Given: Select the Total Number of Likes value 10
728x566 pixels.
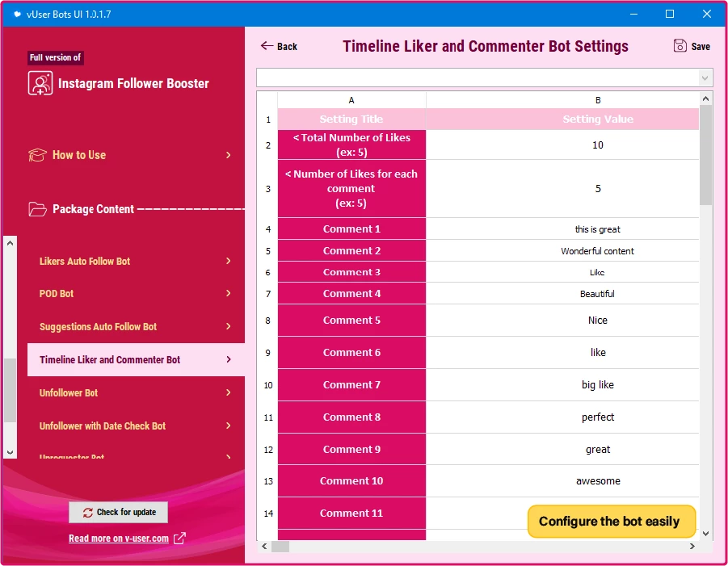Looking at the screenshot, I should tap(562, 145).
